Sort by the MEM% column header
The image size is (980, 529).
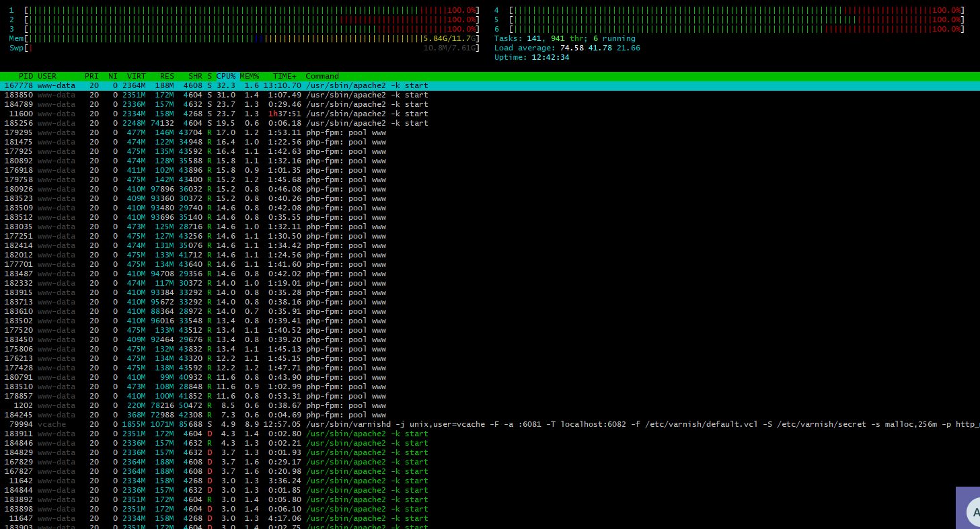[x=250, y=76]
